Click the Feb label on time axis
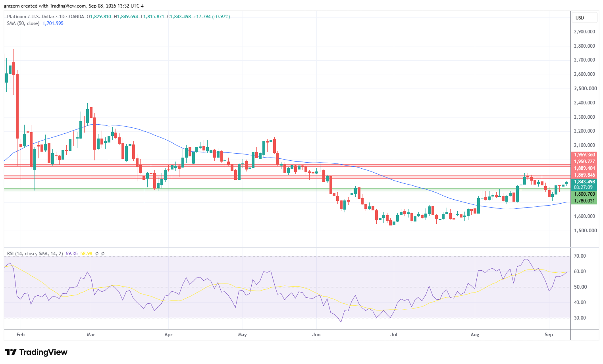 21,335
